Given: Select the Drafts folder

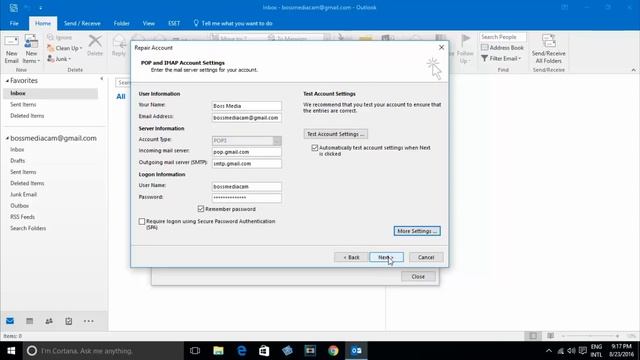Looking at the screenshot, I should click(18, 161).
